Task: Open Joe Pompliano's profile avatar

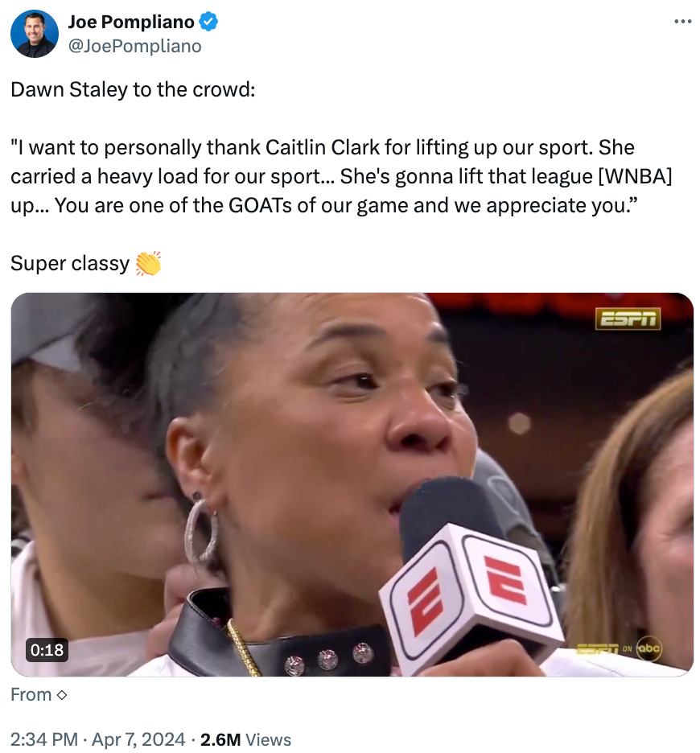Action: pos(35,34)
